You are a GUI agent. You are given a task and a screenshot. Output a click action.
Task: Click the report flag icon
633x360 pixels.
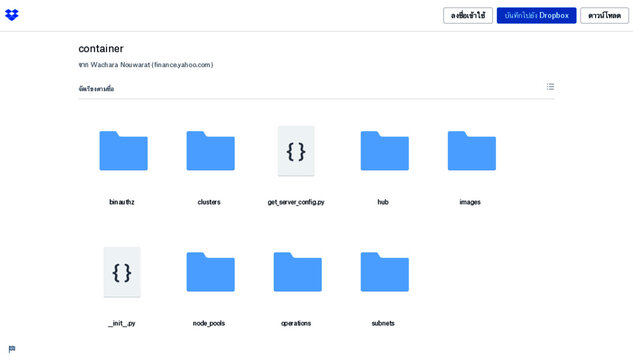point(12,349)
